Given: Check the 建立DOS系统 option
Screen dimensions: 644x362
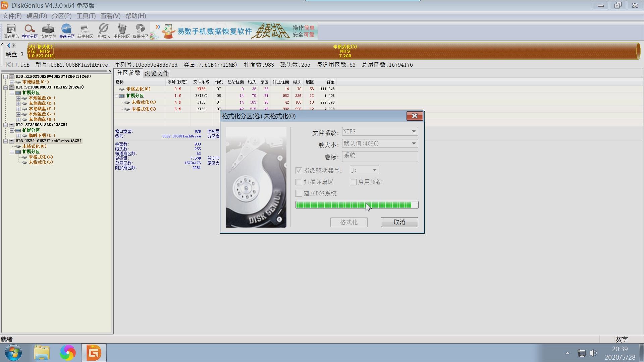Looking at the screenshot, I should click(x=299, y=193).
